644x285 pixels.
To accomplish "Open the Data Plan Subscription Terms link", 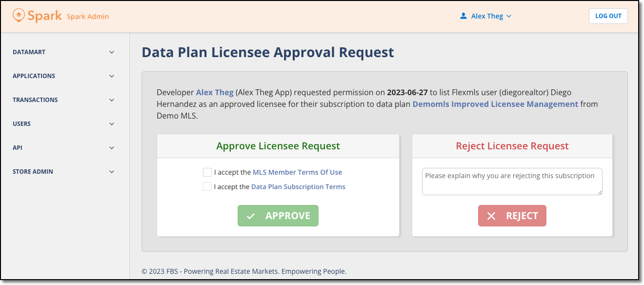I will click(x=298, y=187).
